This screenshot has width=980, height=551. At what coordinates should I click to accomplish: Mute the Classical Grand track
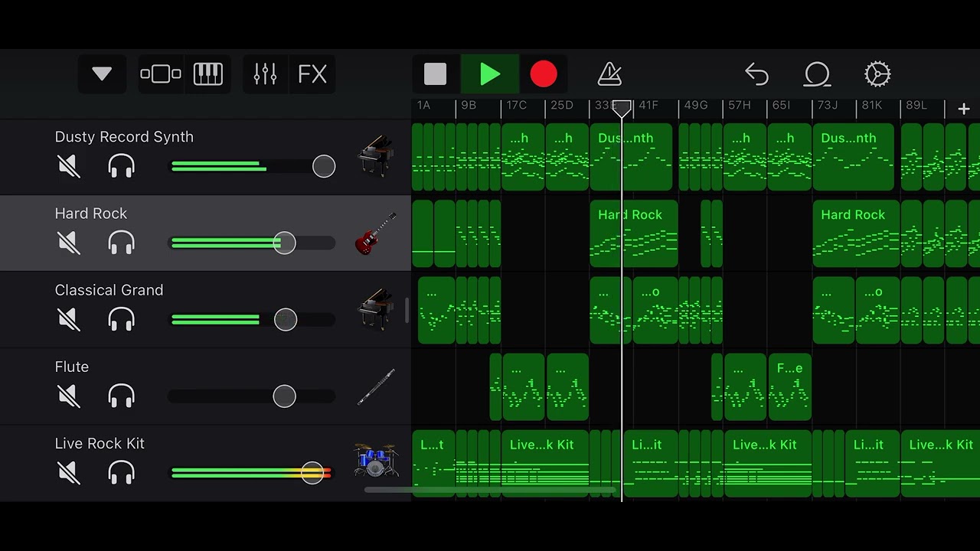tap(69, 319)
